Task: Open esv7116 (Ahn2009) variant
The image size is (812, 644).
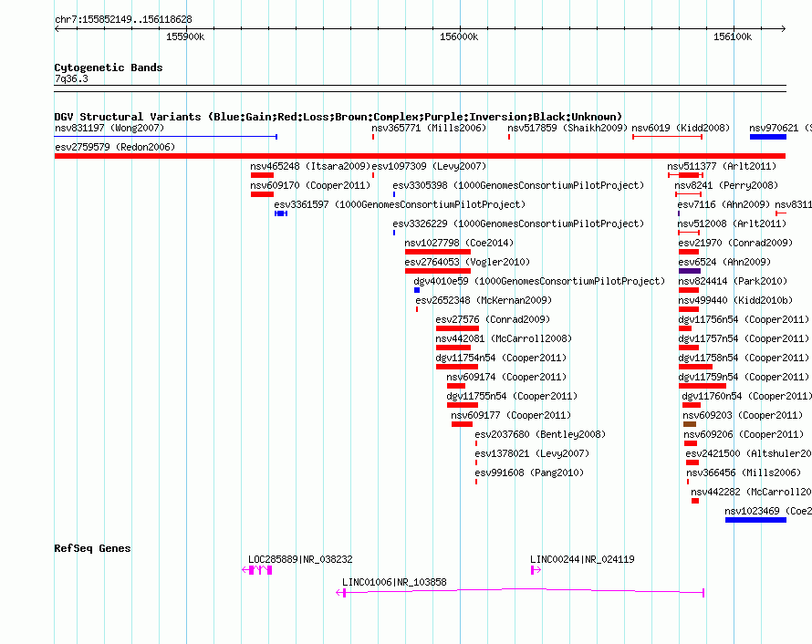Action: pos(724,204)
